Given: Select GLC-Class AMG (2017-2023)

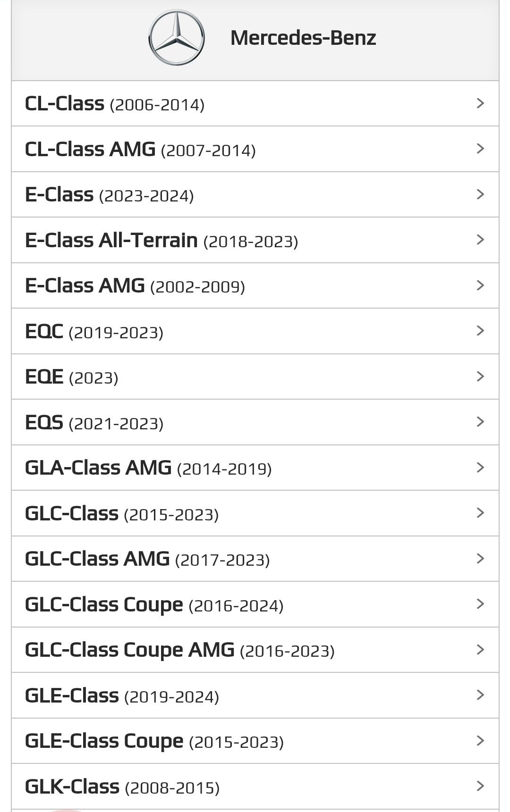Looking at the screenshot, I should [255, 559].
